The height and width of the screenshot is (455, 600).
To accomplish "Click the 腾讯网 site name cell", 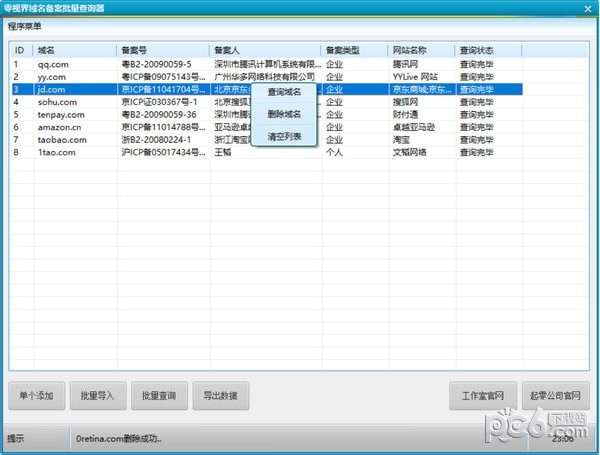I will coord(406,64).
